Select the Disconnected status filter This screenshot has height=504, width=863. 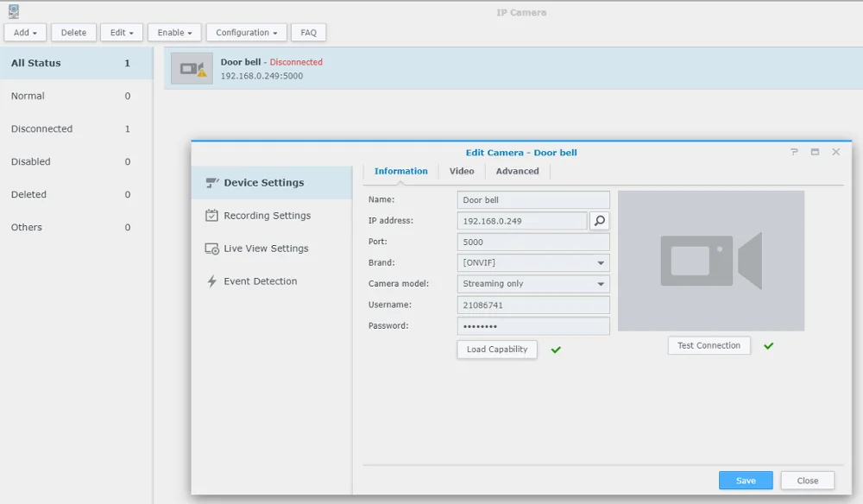pos(77,129)
